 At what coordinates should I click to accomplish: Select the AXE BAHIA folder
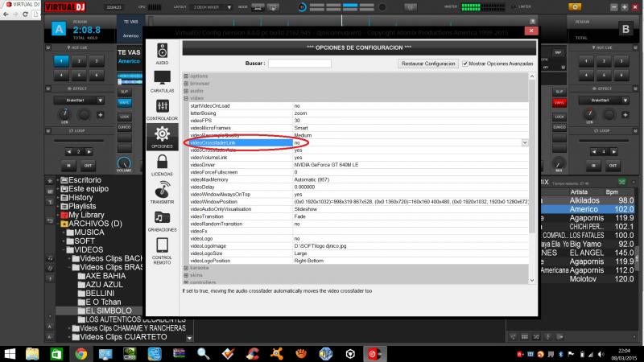pyautogui.click(x=105, y=276)
